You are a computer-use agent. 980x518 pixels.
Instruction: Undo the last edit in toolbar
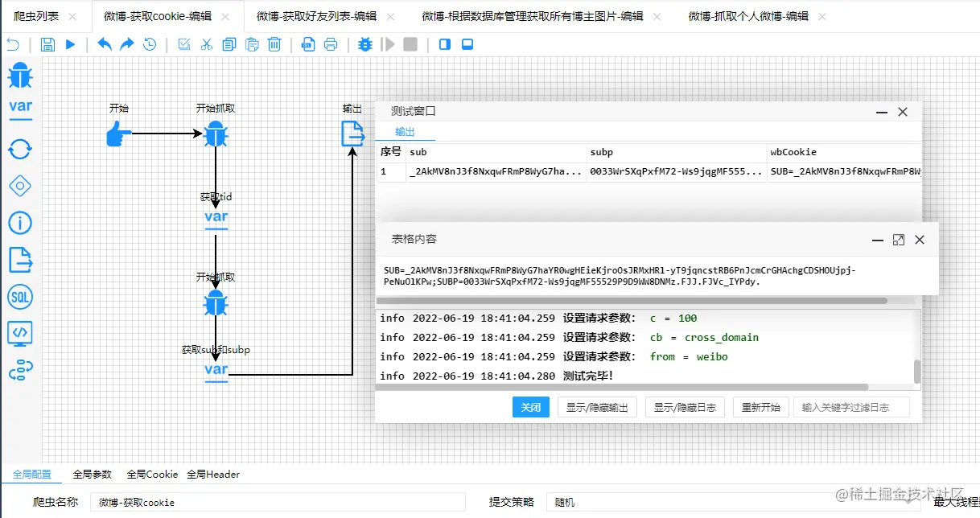[x=105, y=44]
